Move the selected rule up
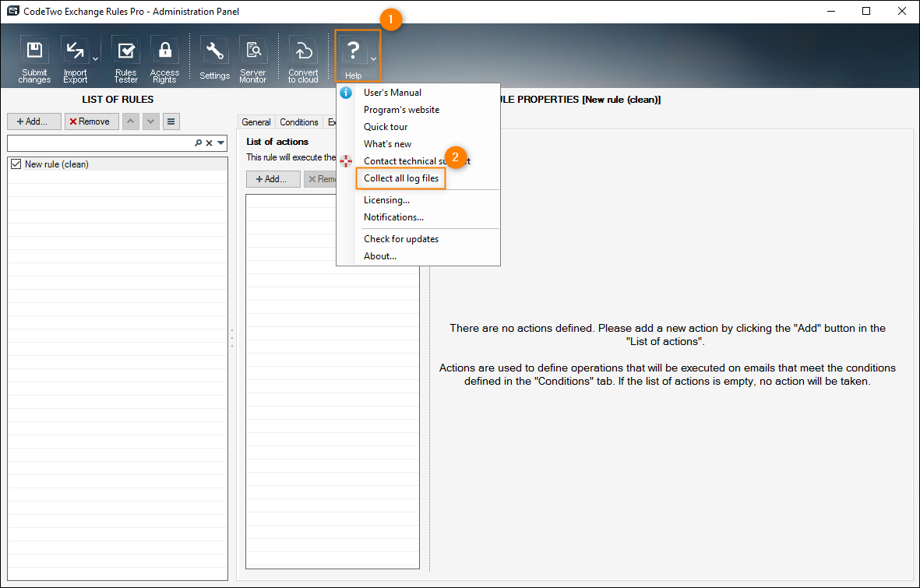Viewport: 920px width, 588px height. pyautogui.click(x=131, y=121)
